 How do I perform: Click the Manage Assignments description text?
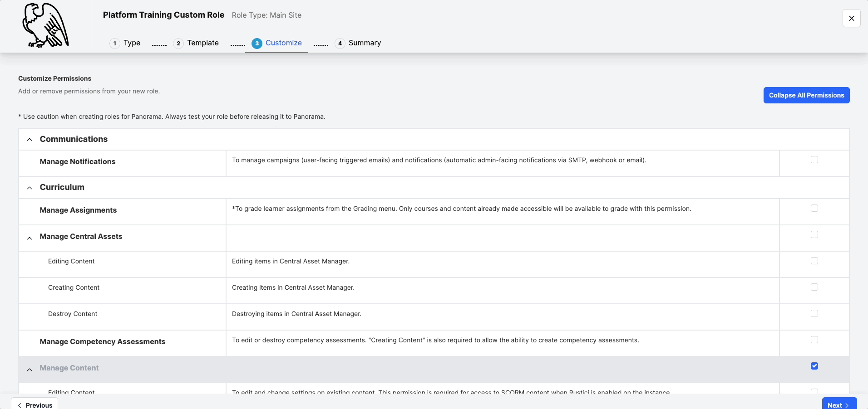pyautogui.click(x=462, y=209)
